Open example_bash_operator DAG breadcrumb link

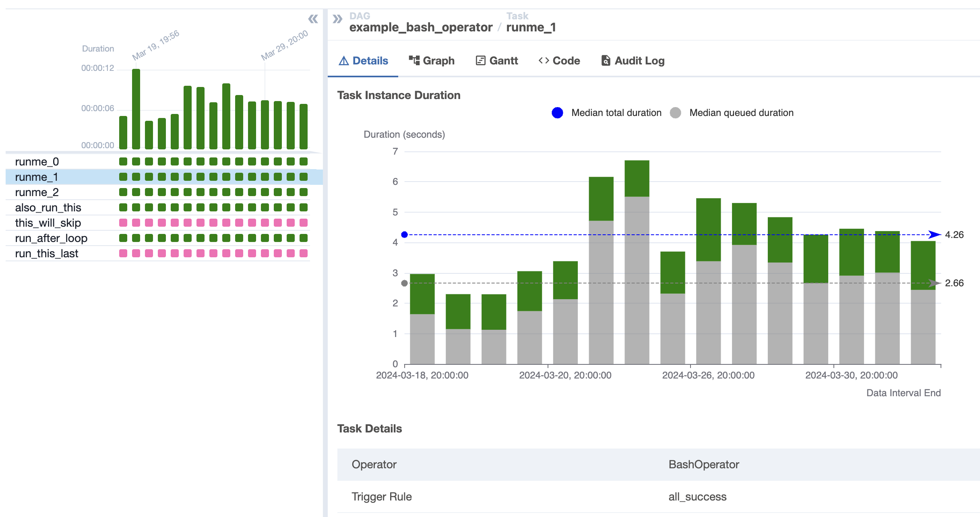point(420,27)
